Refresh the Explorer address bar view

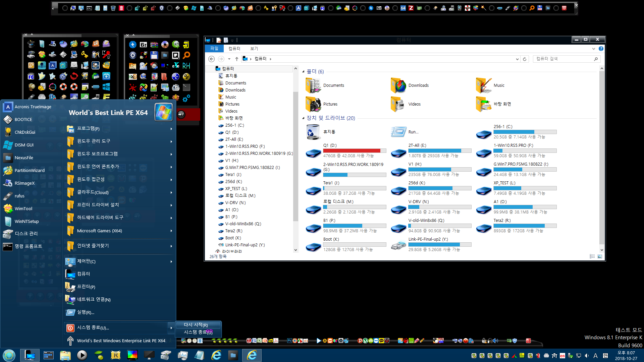(525, 59)
